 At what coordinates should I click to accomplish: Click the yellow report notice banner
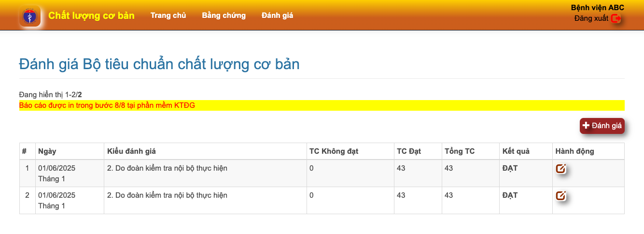[x=322, y=105]
